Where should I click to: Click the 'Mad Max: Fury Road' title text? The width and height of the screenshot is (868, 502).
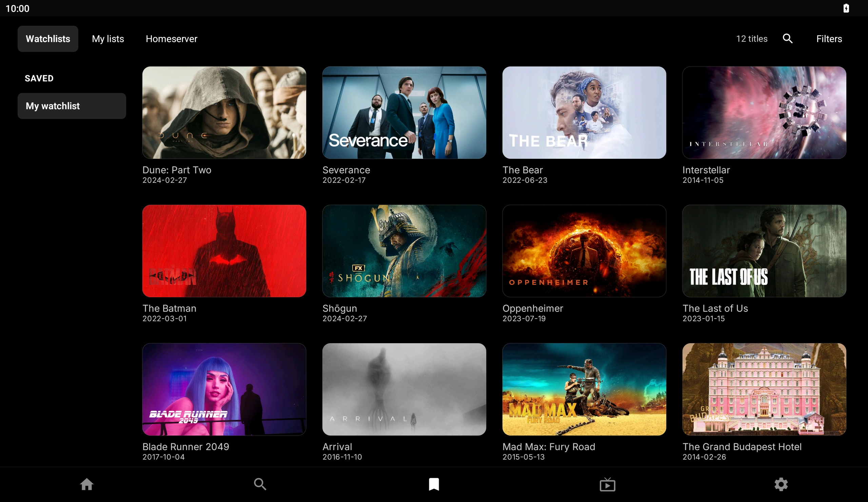(549, 446)
